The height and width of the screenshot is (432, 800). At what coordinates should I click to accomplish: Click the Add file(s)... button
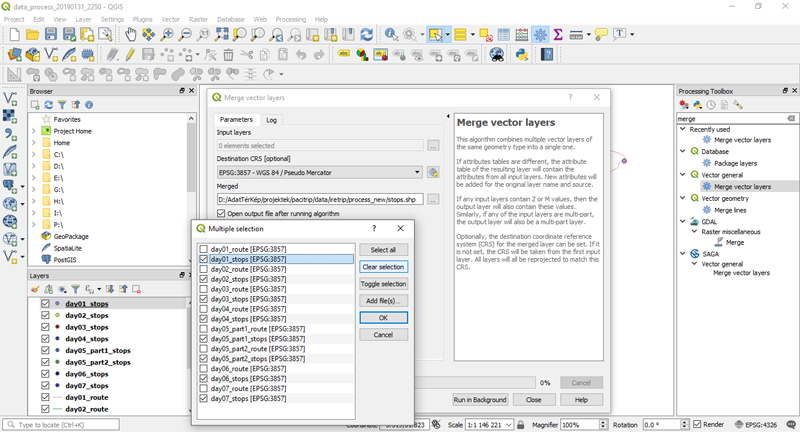(x=383, y=301)
